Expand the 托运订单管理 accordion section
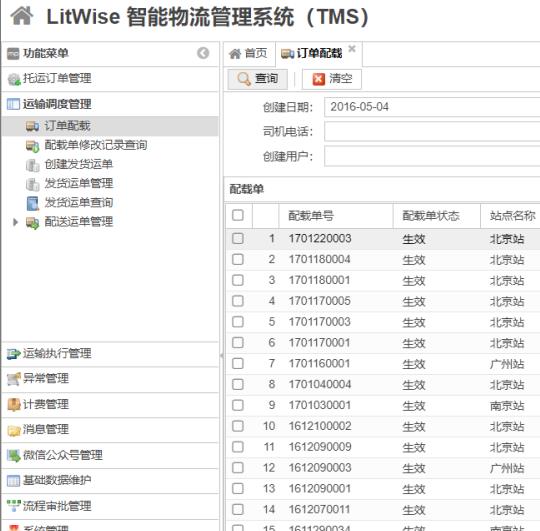The height and width of the screenshot is (531, 540). click(110, 79)
